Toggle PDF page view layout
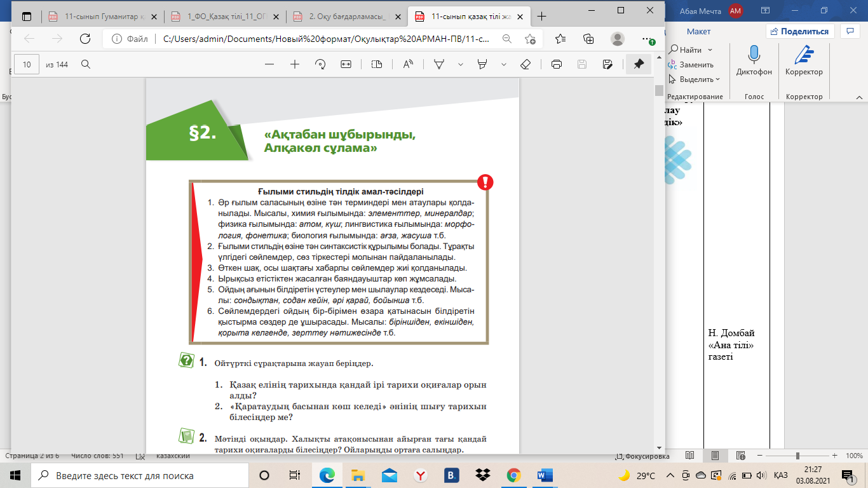This screenshot has width=868, height=488. pos(377,64)
